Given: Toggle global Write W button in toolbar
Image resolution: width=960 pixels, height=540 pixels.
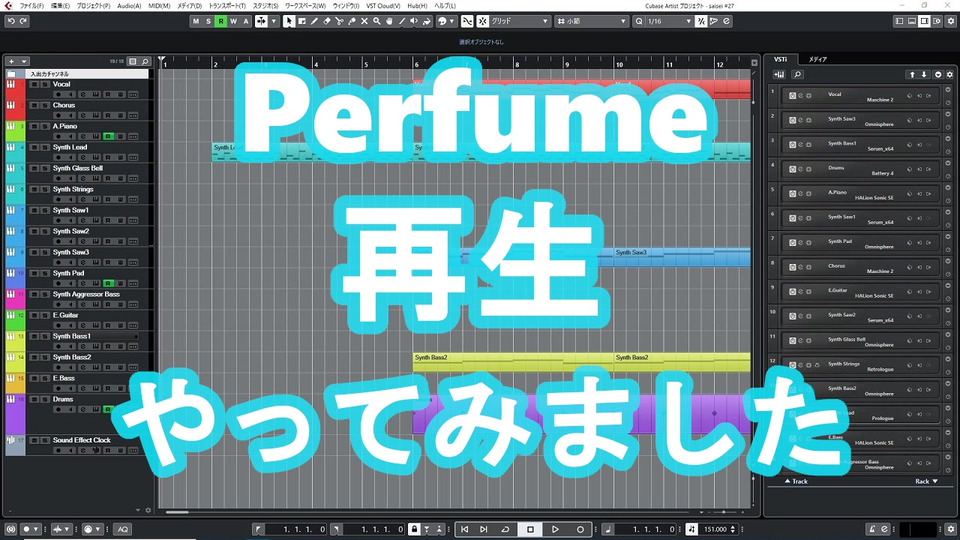Looking at the screenshot, I should click(233, 21).
